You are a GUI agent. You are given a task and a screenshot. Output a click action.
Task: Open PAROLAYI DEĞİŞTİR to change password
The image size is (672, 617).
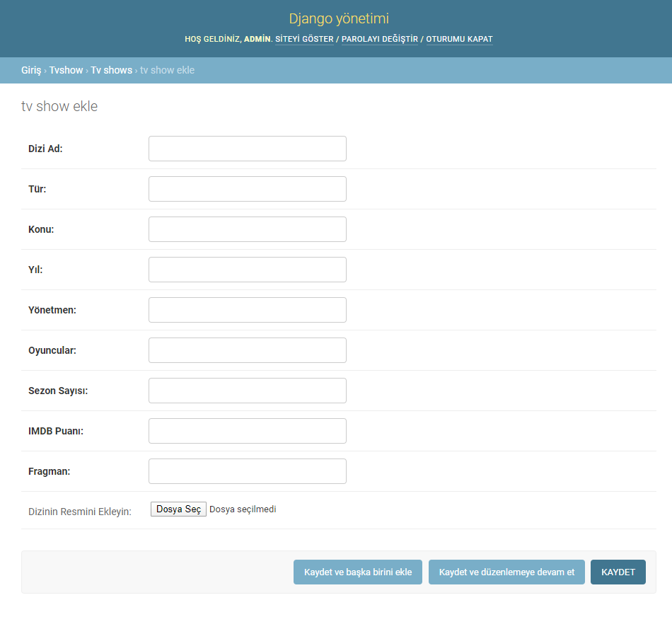click(380, 39)
